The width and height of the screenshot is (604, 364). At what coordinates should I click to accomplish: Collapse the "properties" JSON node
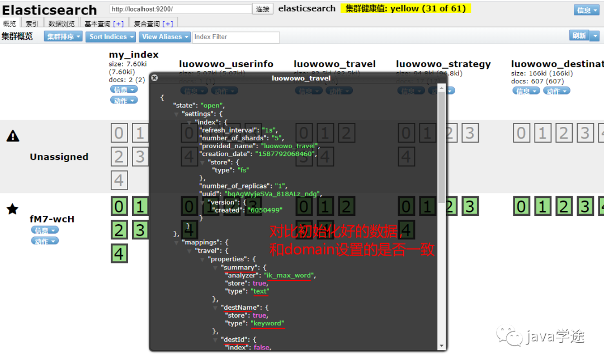pyautogui.click(x=202, y=259)
